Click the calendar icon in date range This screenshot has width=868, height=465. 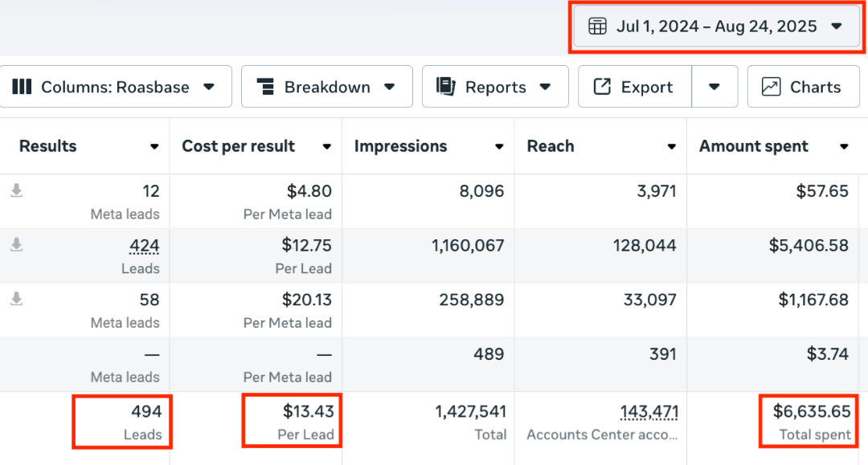pos(597,27)
